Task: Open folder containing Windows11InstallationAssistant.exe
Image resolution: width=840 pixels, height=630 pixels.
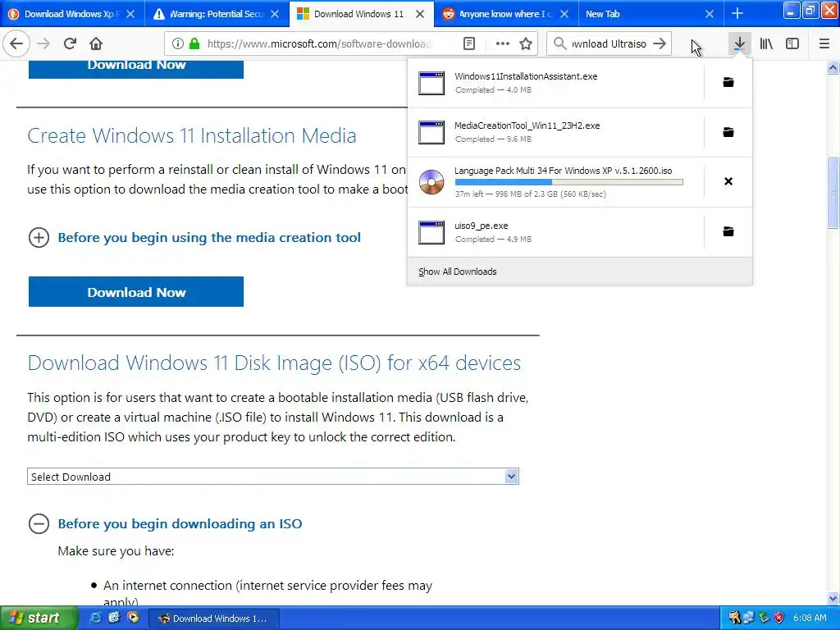Action: 728,82
